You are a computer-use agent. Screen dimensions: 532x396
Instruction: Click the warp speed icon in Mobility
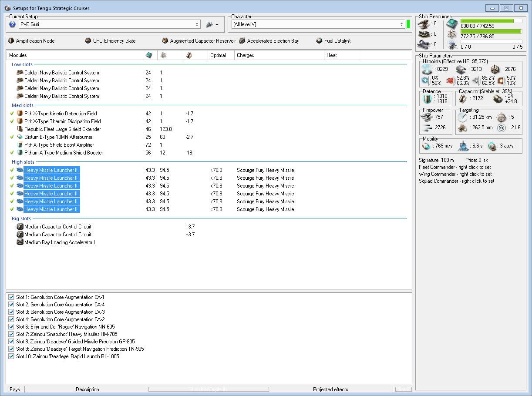492,146
